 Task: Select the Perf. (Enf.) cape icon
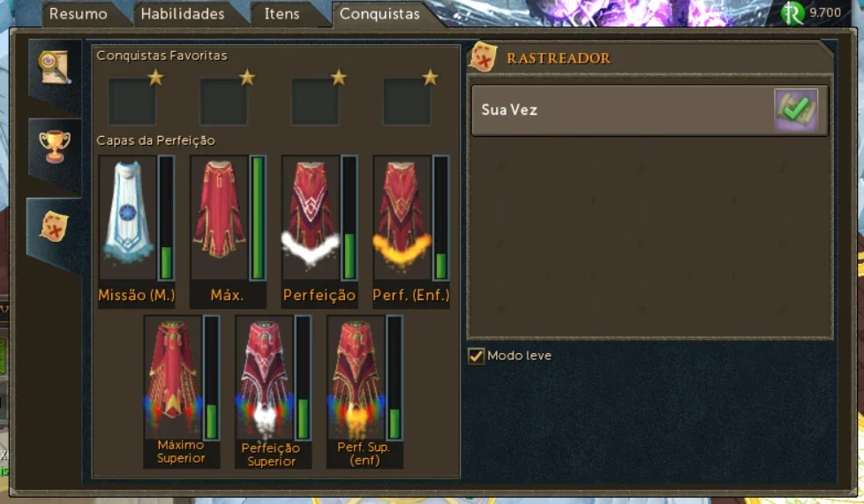tap(402, 217)
